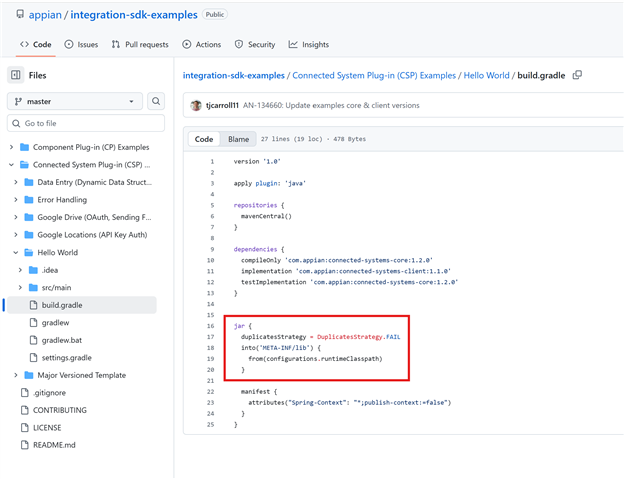This screenshot has width=624, height=479.
Task: Expand the Google Drive folder chevron
Action: click(16, 217)
